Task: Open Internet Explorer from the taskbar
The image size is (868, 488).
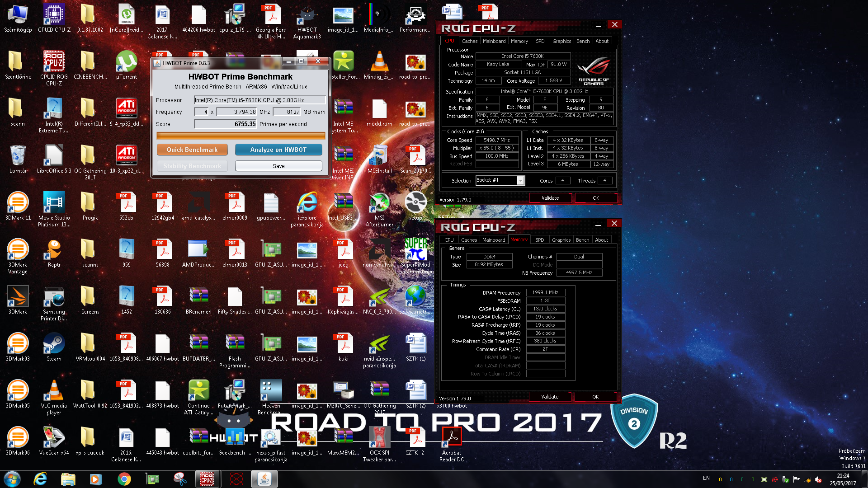Action: 40,479
